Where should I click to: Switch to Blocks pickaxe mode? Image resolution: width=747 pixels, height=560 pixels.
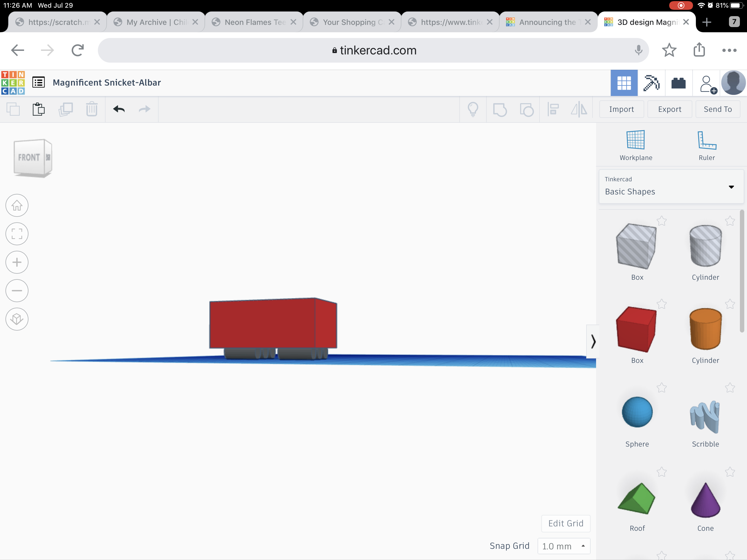click(x=651, y=83)
